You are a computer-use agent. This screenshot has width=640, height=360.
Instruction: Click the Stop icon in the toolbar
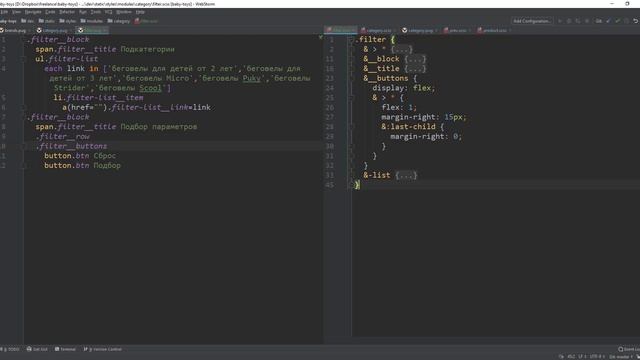[587, 21]
